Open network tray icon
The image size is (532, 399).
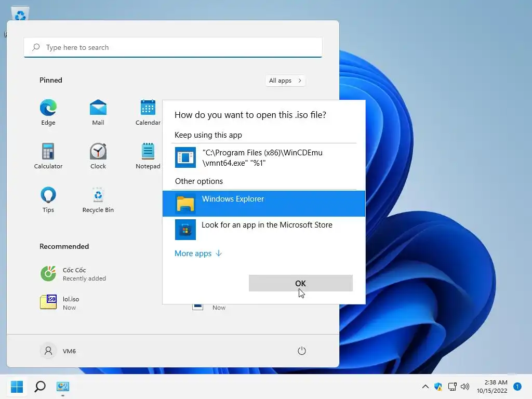(x=452, y=387)
